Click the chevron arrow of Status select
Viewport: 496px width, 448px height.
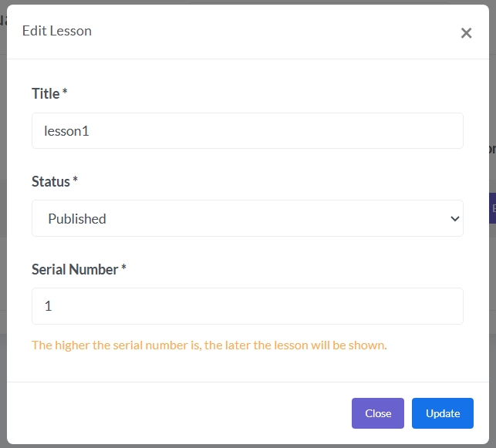pos(454,219)
